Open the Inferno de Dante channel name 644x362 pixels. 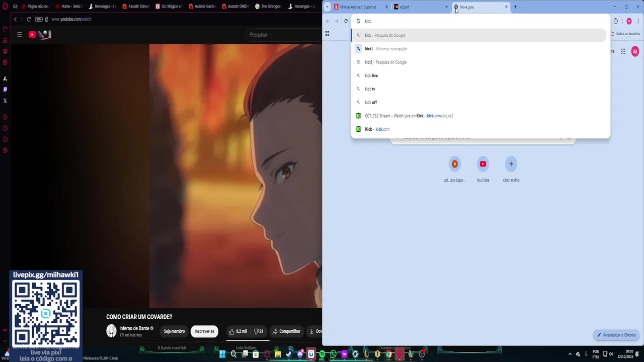134,328
